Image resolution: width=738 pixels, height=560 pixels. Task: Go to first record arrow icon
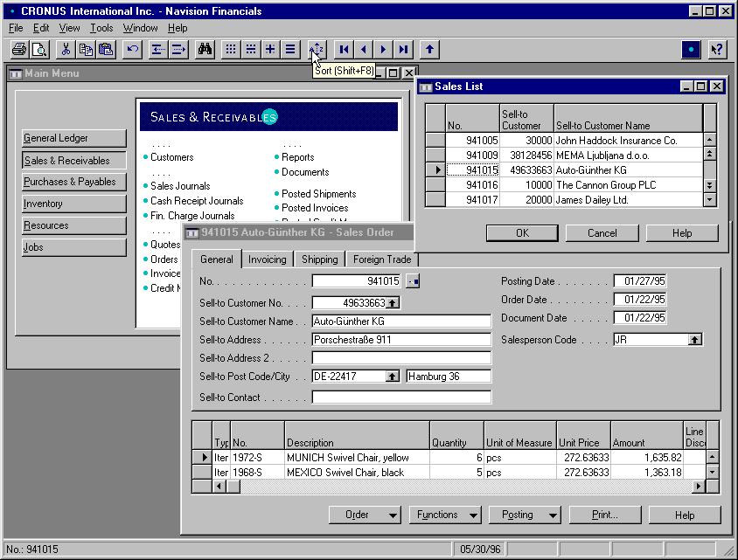(x=344, y=50)
